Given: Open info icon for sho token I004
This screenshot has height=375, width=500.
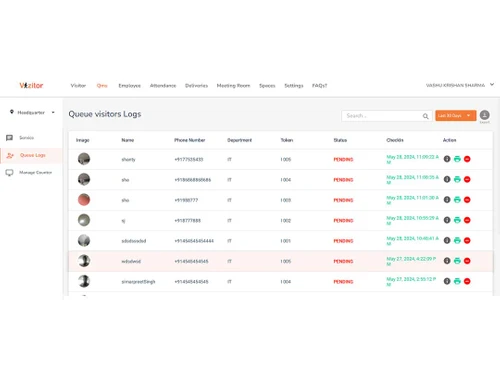Looking at the screenshot, I should pos(447,179).
